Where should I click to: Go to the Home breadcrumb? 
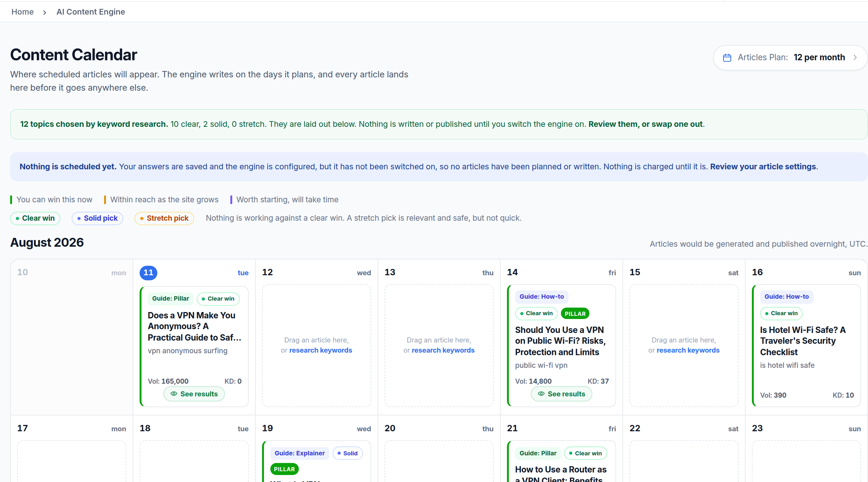tap(23, 12)
